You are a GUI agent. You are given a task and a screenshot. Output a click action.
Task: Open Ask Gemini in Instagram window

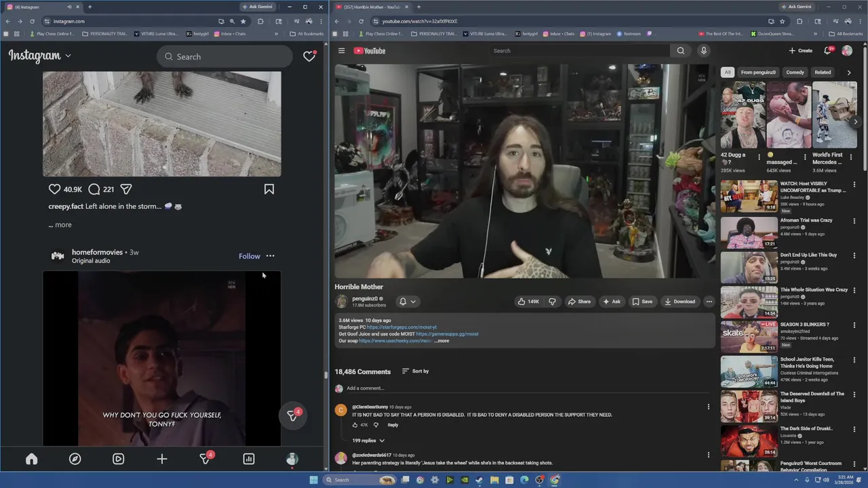(258, 7)
